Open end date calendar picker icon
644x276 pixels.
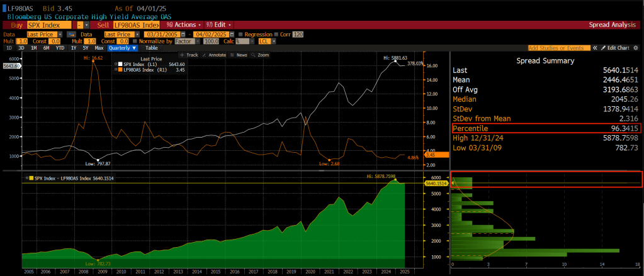(232, 34)
